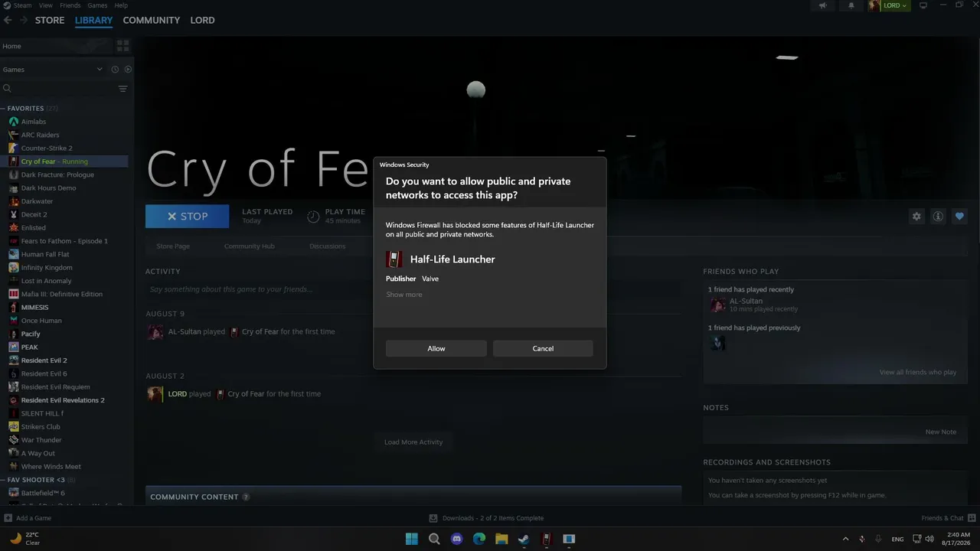Open the COMMUNITY tab
This screenshot has height=551, width=980.
point(152,20)
